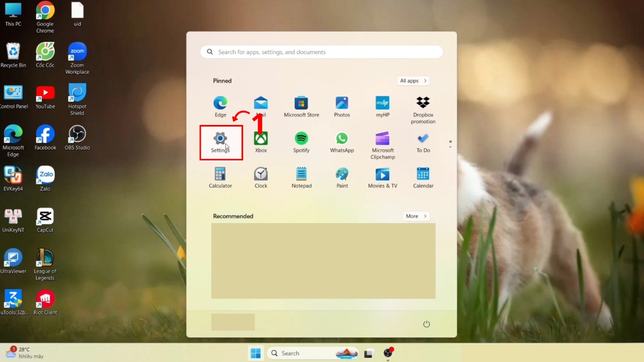This screenshot has height=362, width=644.
Task: Select YouTube desktop shortcut
Action: pos(45,97)
